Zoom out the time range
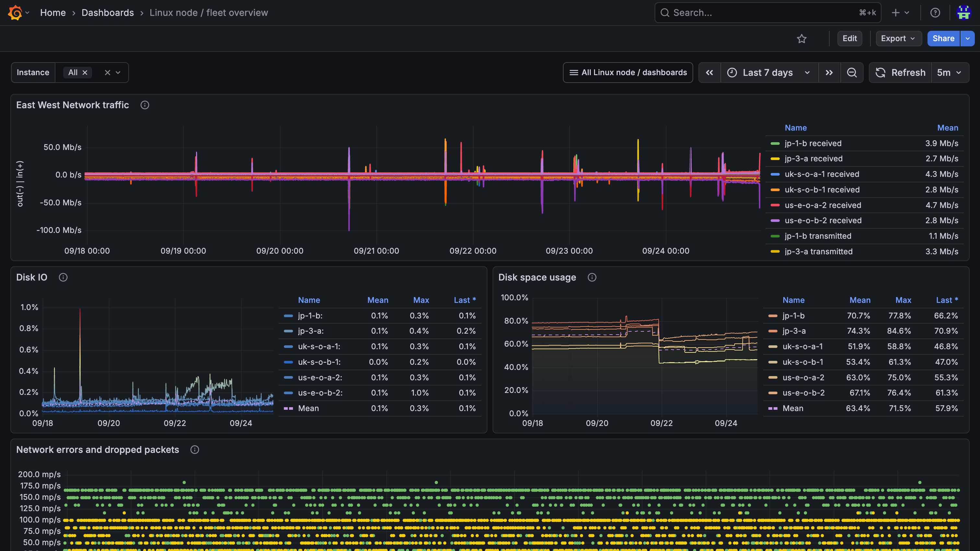 click(852, 73)
